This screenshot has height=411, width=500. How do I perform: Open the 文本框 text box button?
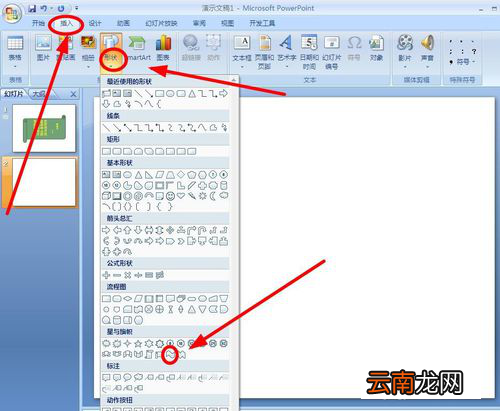point(242,51)
